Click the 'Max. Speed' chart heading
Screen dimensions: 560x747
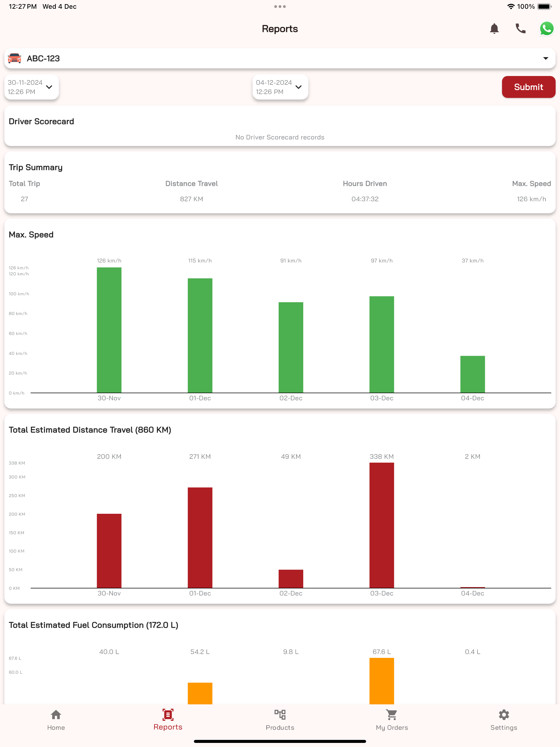31,235
